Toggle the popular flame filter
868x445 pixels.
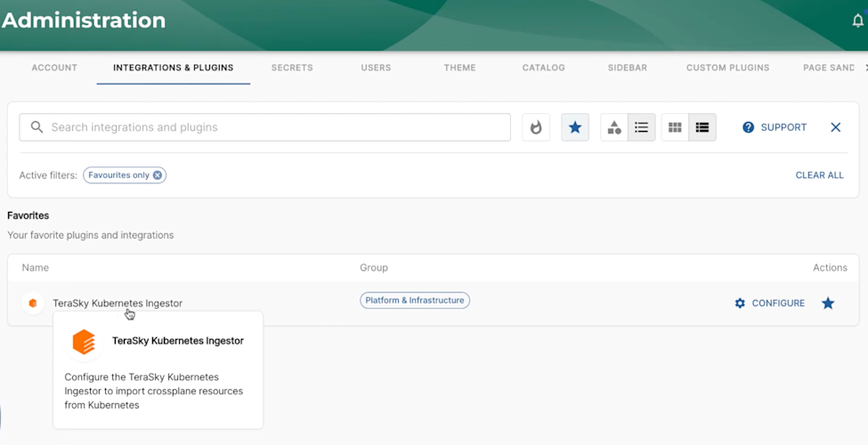(x=536, y=127)
